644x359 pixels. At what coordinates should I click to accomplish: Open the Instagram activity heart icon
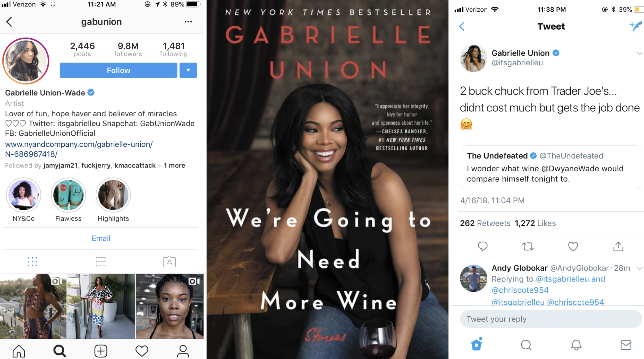tap(142, 351)
